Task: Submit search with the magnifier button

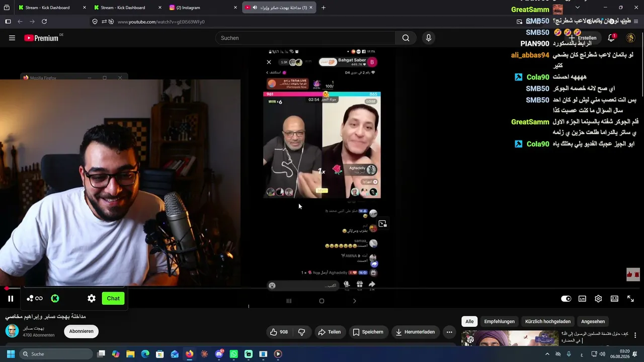Action: click(x=406, y=38)
